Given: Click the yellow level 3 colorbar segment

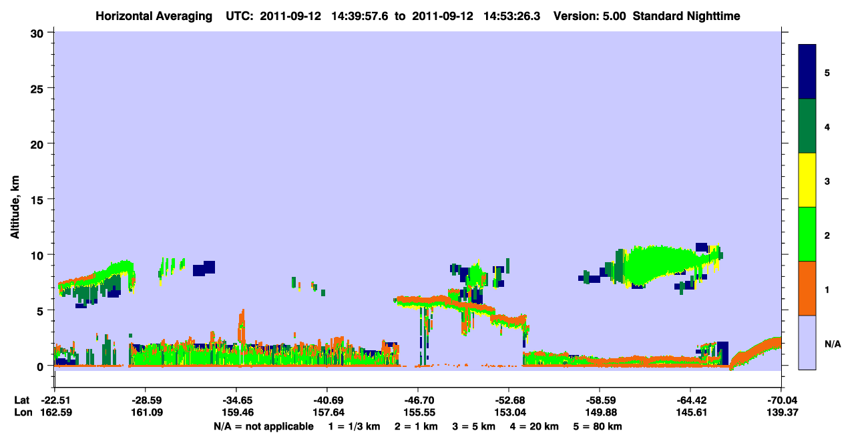Looking at the screenshot, I should tap(807, 180).
